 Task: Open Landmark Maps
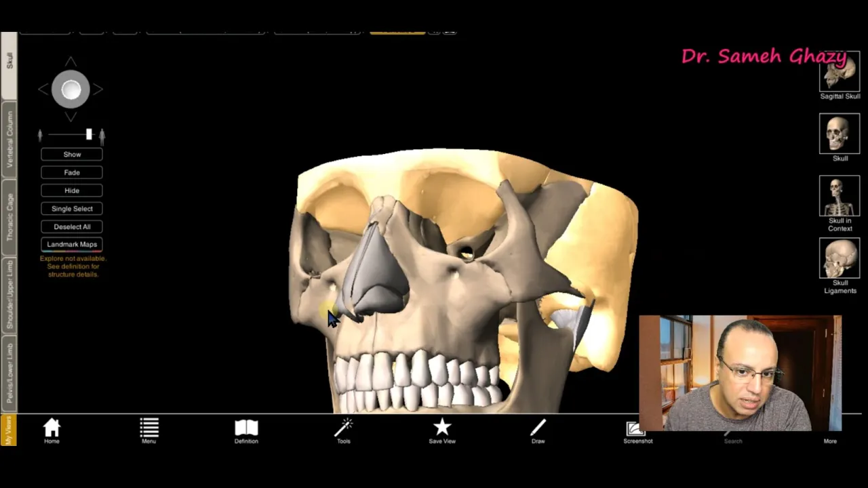(x=72, y=244)
